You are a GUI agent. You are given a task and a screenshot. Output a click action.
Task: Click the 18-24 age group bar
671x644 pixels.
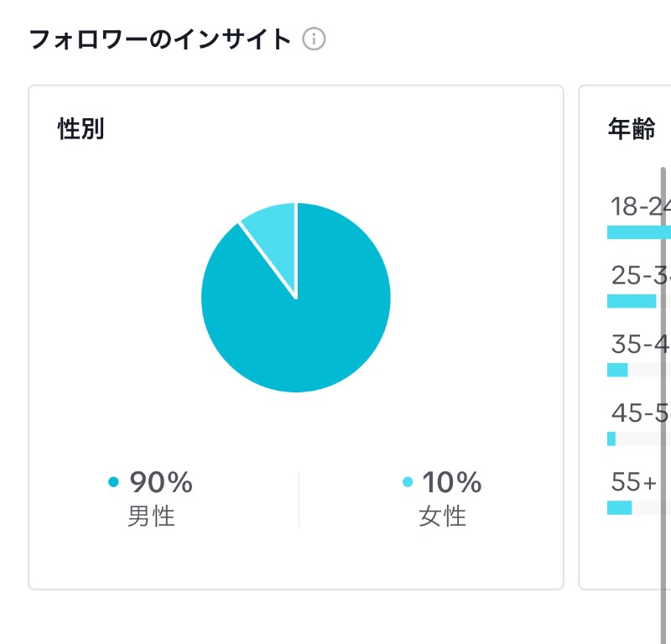(x=639, y=232)
